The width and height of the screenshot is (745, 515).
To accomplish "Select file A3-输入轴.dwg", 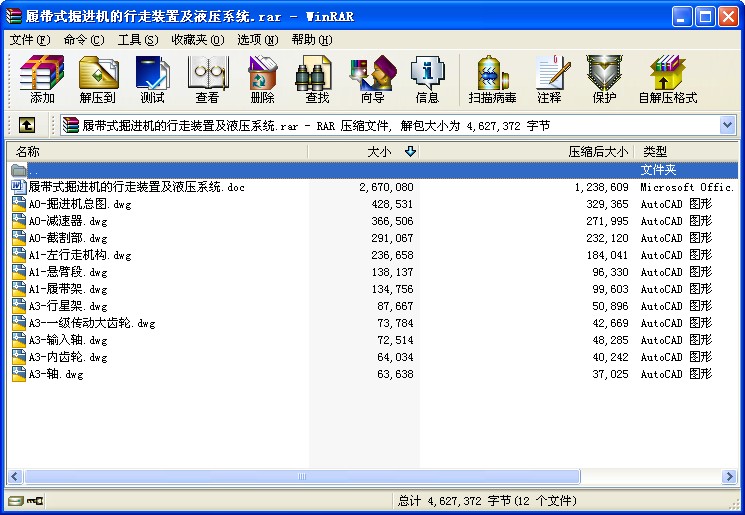I will coord(68,341).
